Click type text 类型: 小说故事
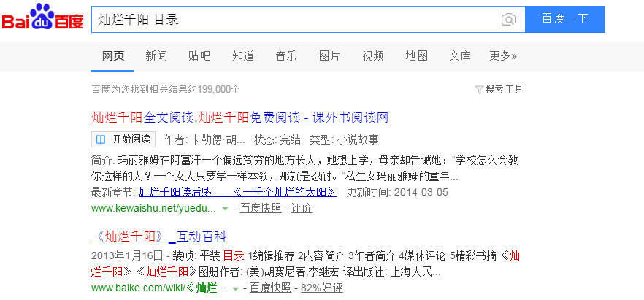The image size is (644, 300). tap(344, 139)
